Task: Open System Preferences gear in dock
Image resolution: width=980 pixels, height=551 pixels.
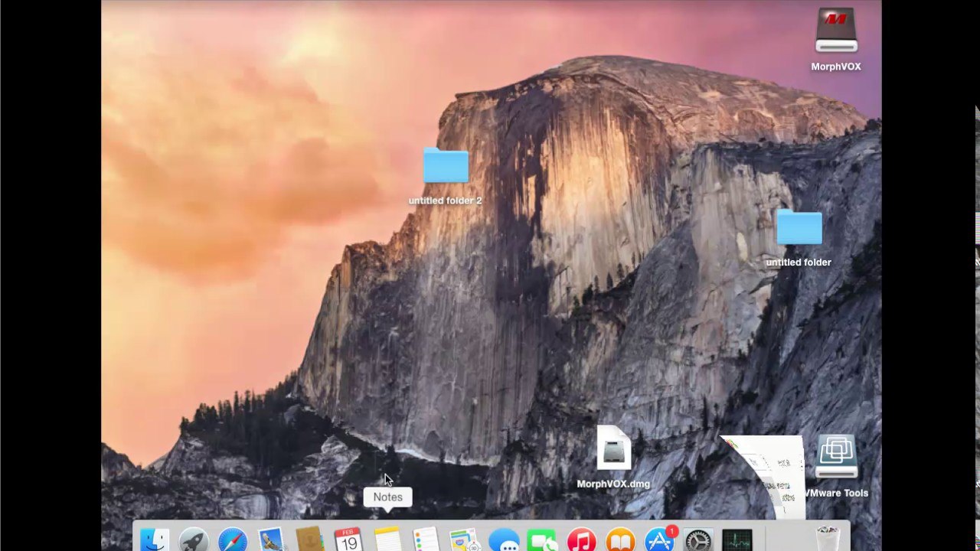Action: coord(698,540)
